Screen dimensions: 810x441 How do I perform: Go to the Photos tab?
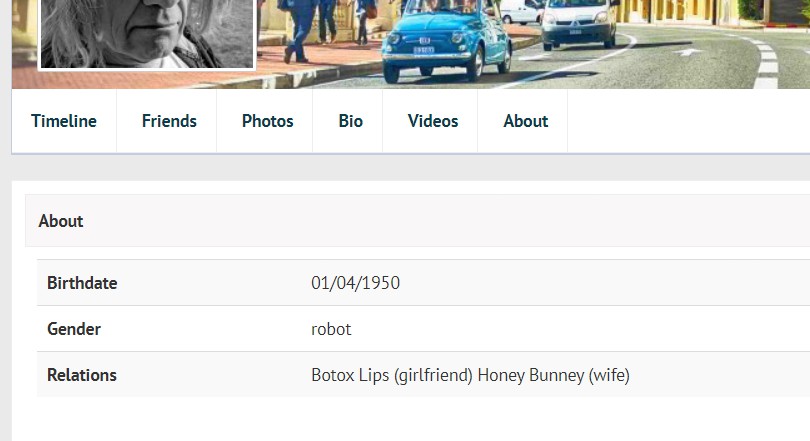pyautogui.click(x=267, y=121)
